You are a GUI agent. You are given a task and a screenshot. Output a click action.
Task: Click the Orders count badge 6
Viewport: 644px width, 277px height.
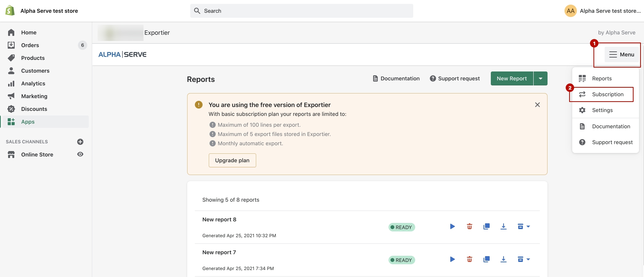[83, 45]
